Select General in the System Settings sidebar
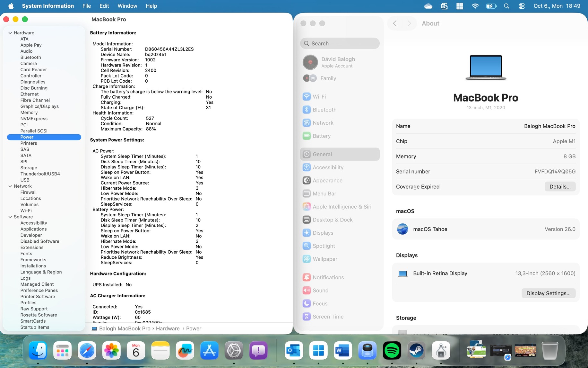The image size is (588, 368). pos(340,154)
